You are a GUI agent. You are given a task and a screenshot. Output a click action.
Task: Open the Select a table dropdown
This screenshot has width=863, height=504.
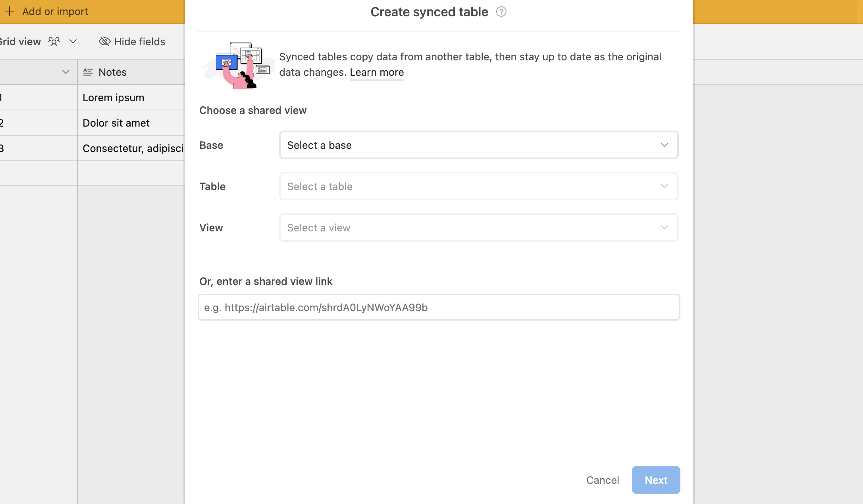pyautogui.click(x=479, y=186)
